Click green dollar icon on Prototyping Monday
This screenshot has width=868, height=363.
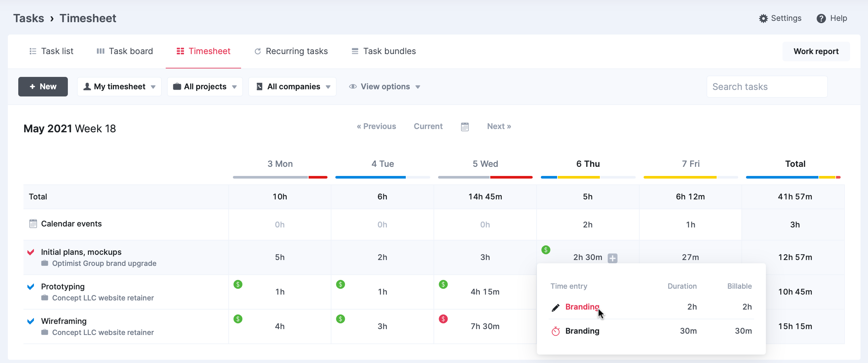click(x=238, y=284)
